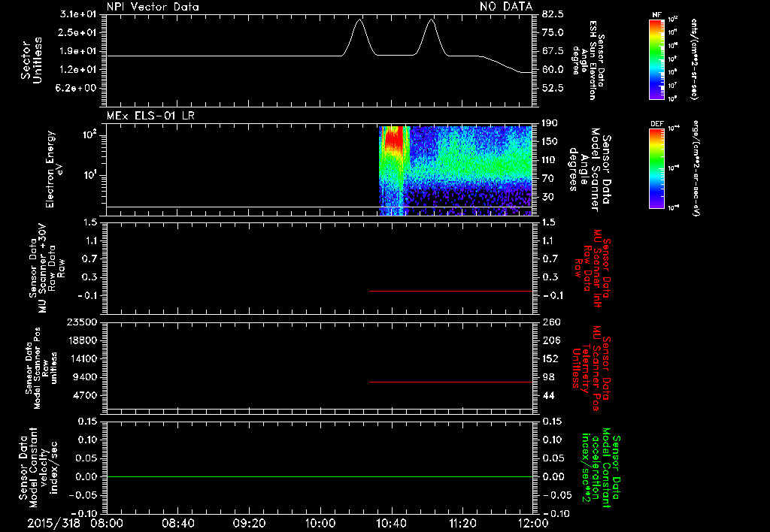Click the 'MU Scanner +30V Raw Data' axis label
Image resolution: width=770 pixels, height=532 pixels.
click(46, 268)
